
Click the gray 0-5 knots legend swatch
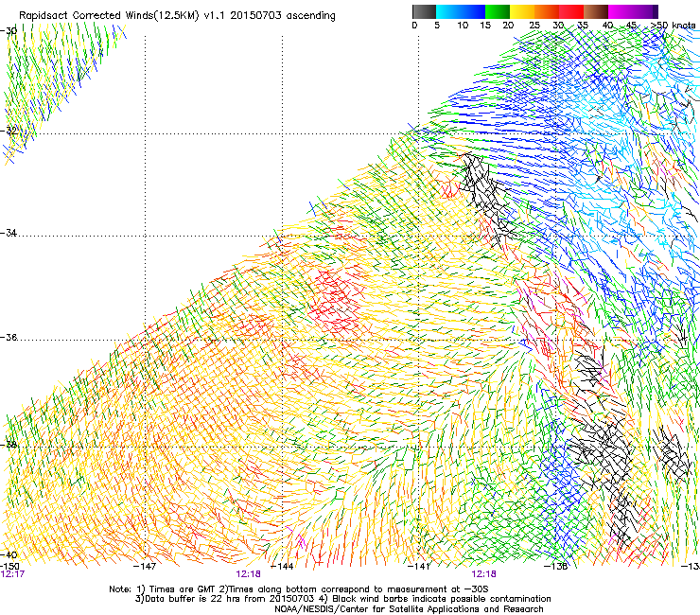click(424, 11)
